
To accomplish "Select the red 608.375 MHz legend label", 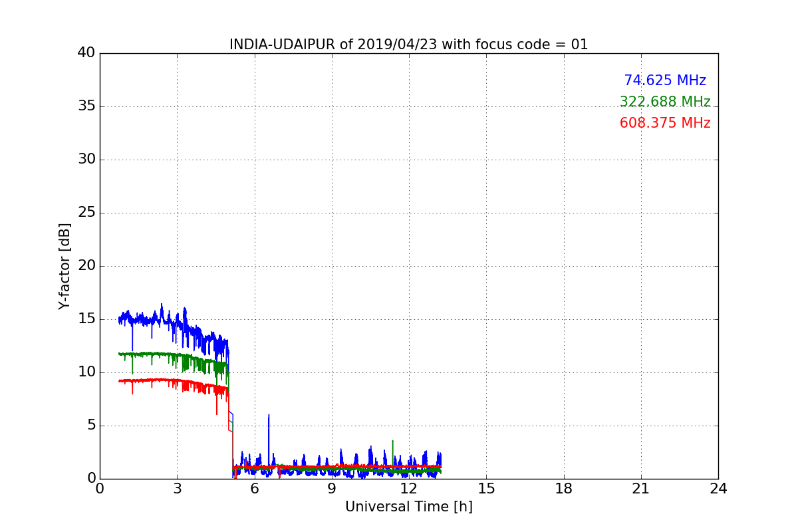I will click(665, 123).
